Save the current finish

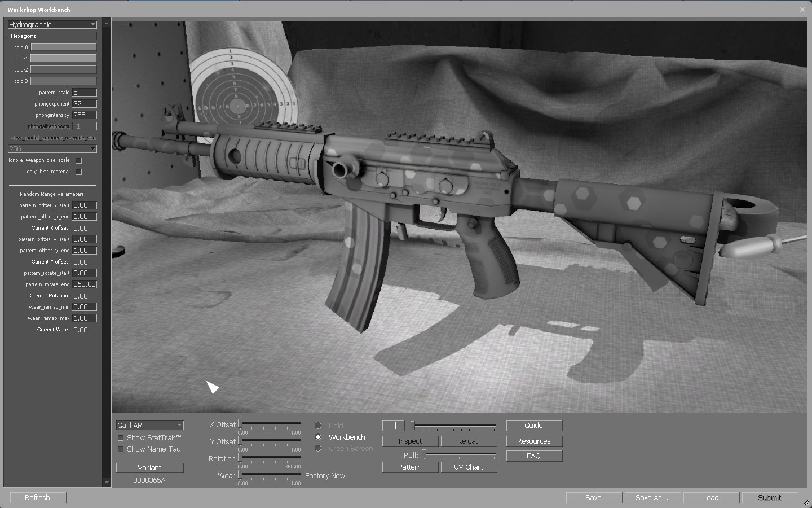point(594,498)
